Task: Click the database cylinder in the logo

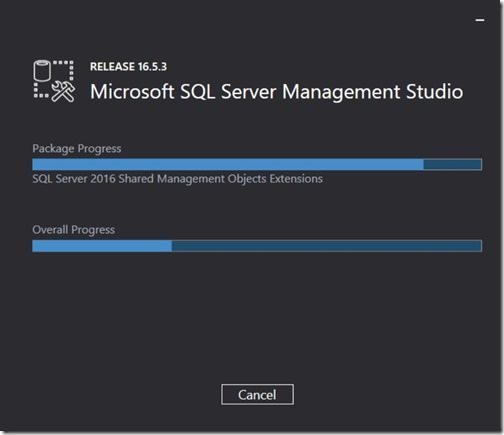Action: [x=42, y=70]
